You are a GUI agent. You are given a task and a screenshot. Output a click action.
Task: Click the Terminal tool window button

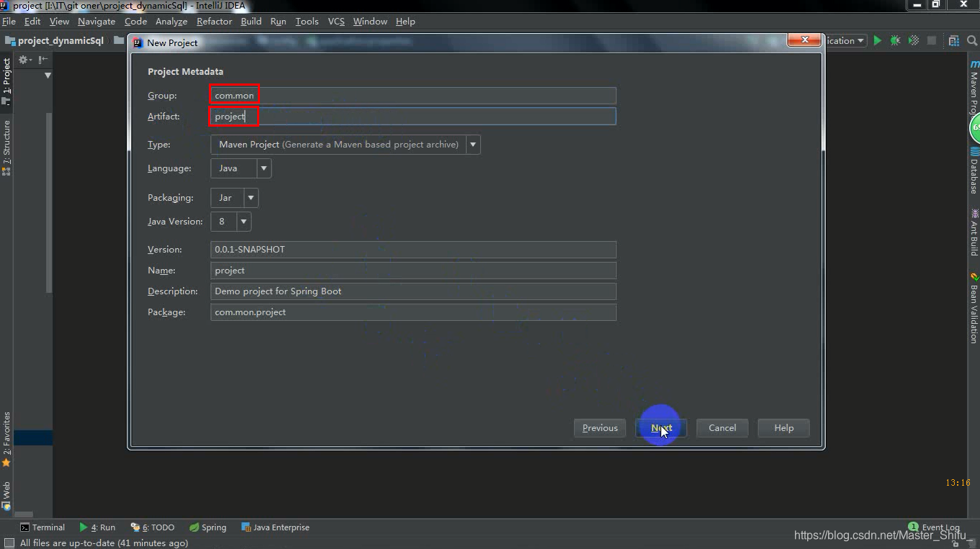42,527
